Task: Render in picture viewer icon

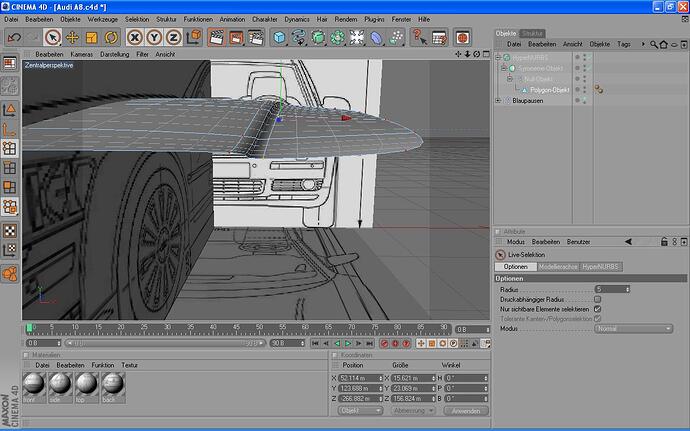Action: coord(236,38)
